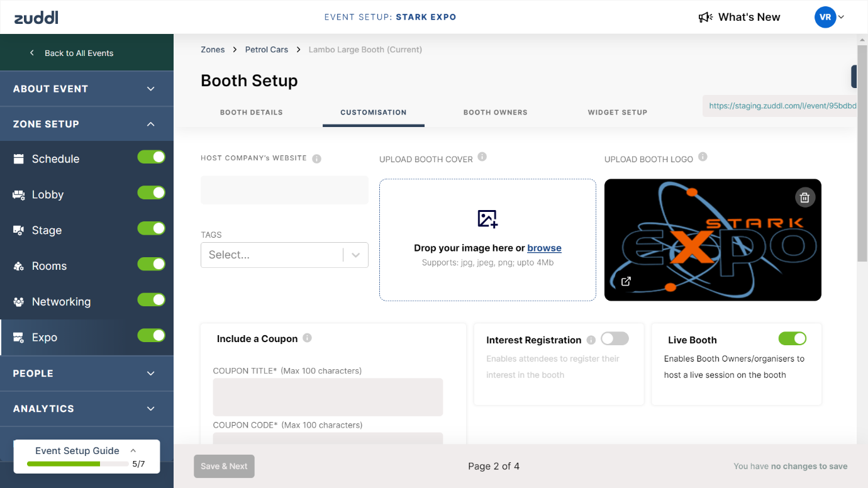Image resolution: width=868 pixels, height=488 pixels.
Task: Go to the Widget Setup tab
Action: click(618, 113)
